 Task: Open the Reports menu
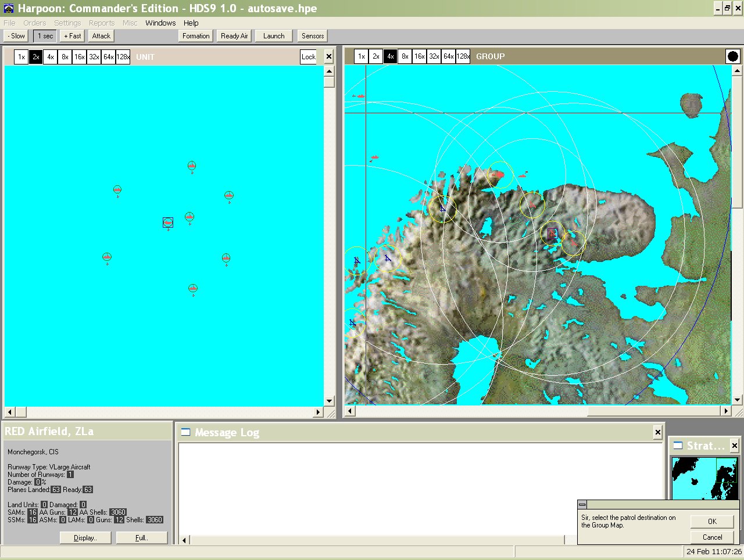coord(102,23)
